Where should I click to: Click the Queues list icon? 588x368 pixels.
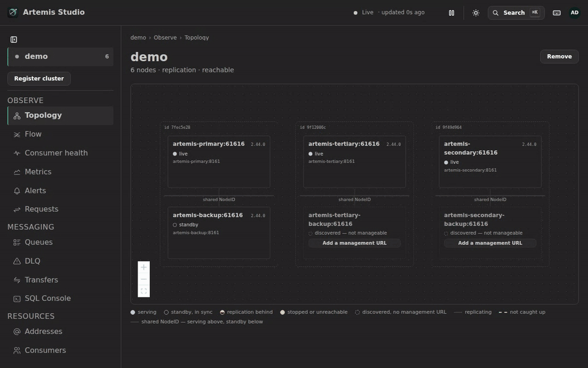tap(17, 243)
